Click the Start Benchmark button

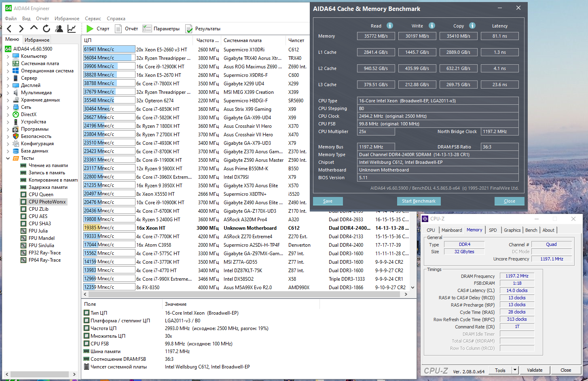(419, 201)
